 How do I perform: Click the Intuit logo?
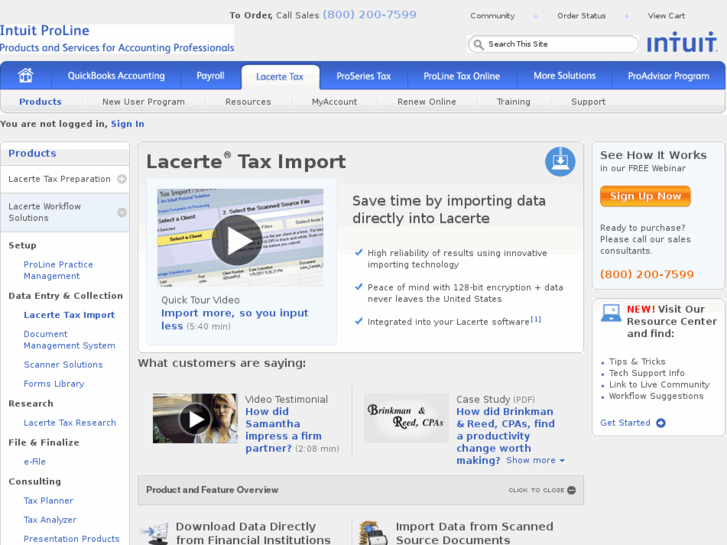(682, 42)
